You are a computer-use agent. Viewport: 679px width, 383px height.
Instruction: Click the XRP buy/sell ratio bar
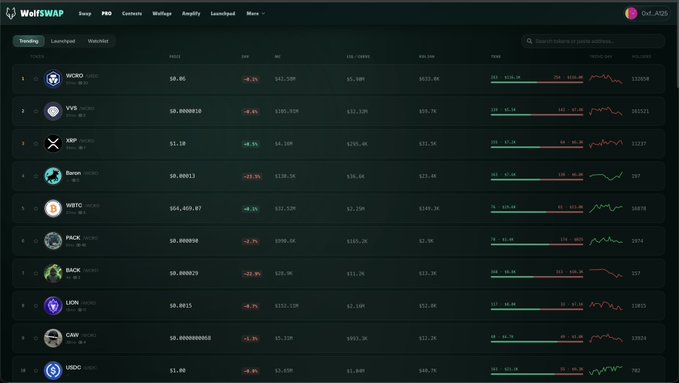(x=537, y=147)
